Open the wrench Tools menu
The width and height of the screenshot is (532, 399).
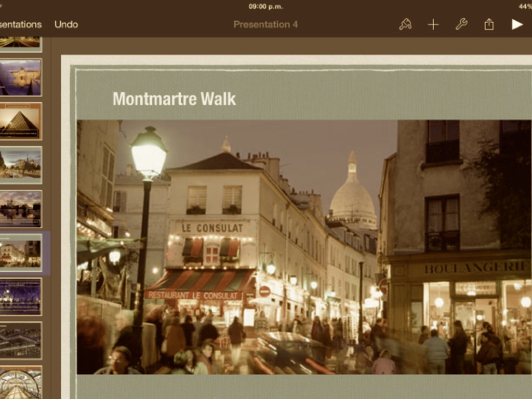click(x=461, y=24)
